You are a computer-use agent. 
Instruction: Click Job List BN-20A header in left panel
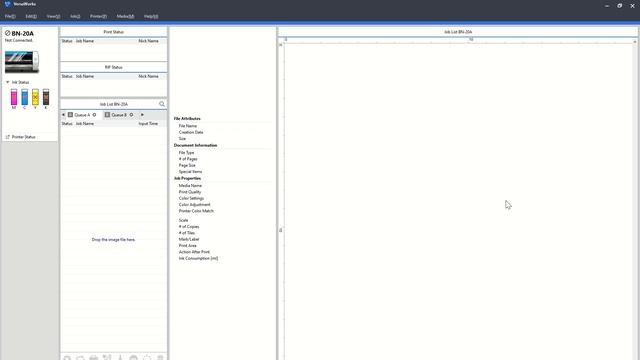pos(113,104)
